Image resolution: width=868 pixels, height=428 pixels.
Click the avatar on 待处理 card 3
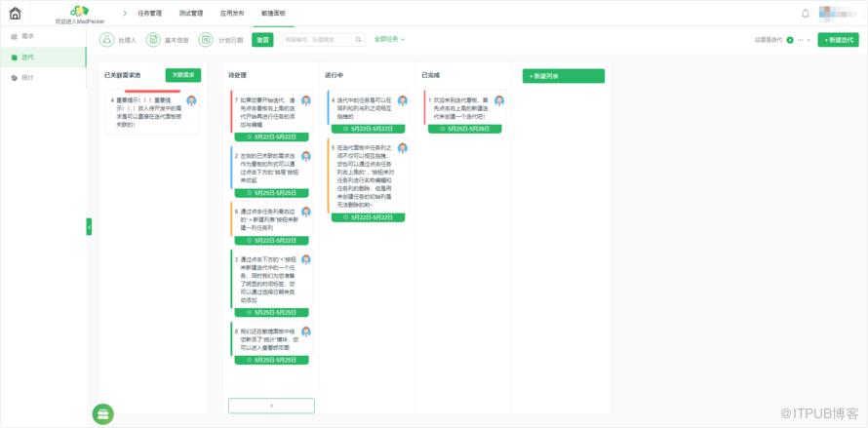click(306, 259)
